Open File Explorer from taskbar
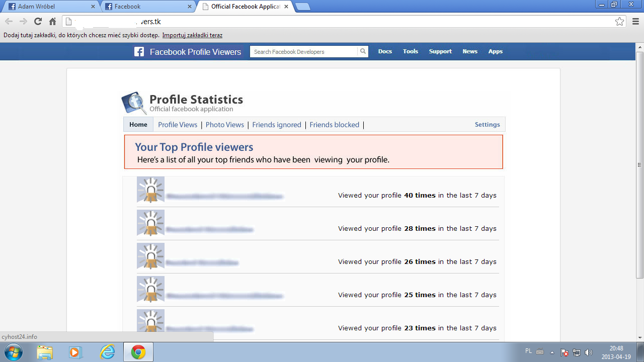 click(x=44, y=352)
